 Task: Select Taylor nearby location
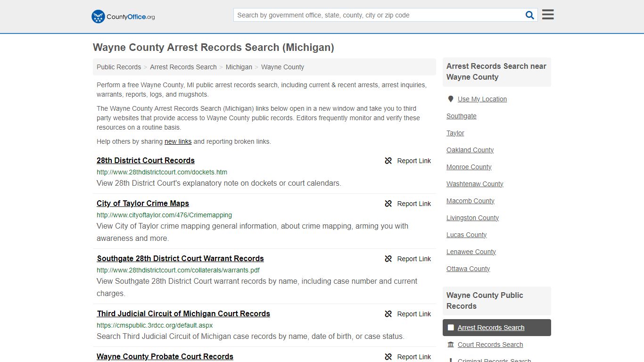455,133
